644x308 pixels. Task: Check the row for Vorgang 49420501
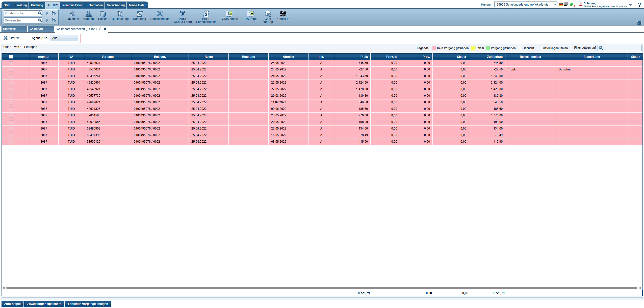tap(11, 83)
